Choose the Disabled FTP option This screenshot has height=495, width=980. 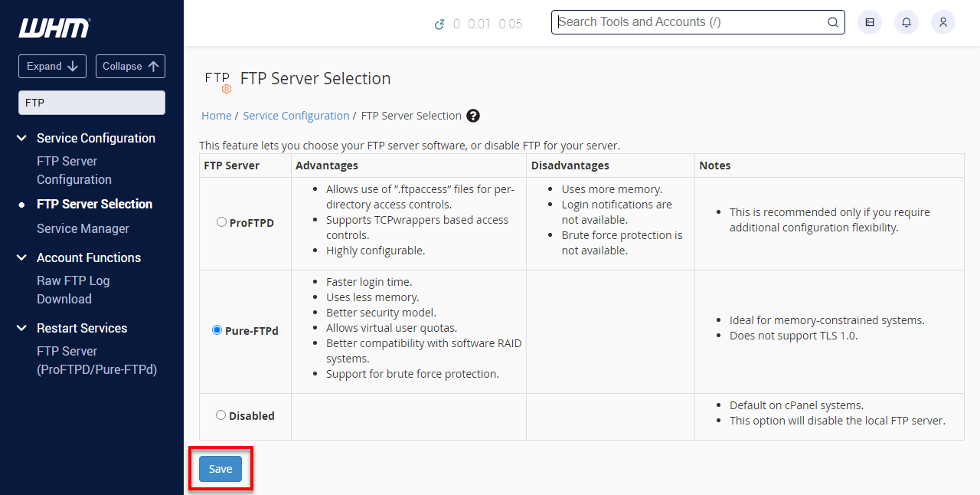click(x=220, y=415)
